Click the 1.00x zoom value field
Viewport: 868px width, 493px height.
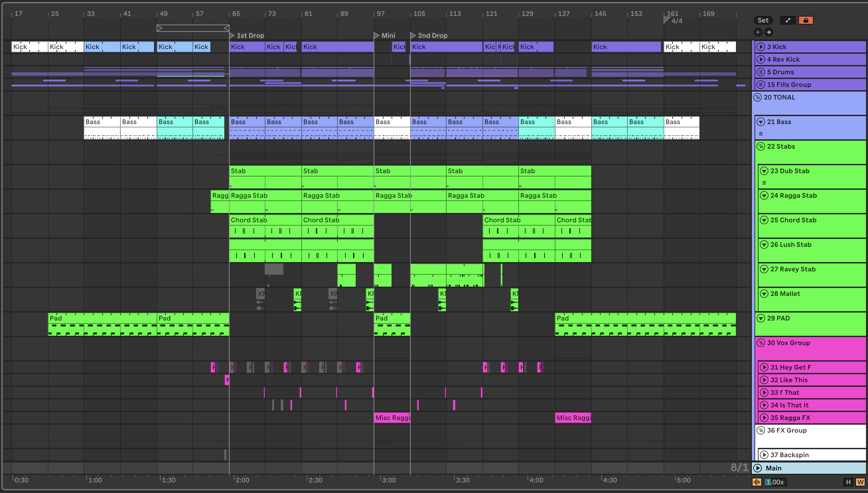click(x=775, y=482)
